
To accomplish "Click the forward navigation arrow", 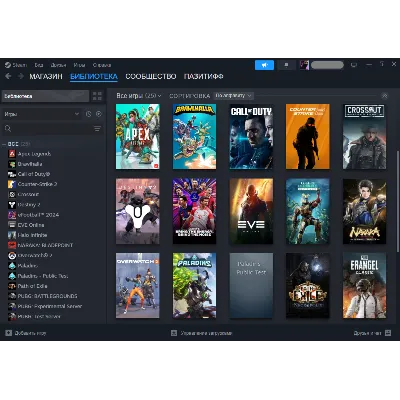I will point(21,76).
